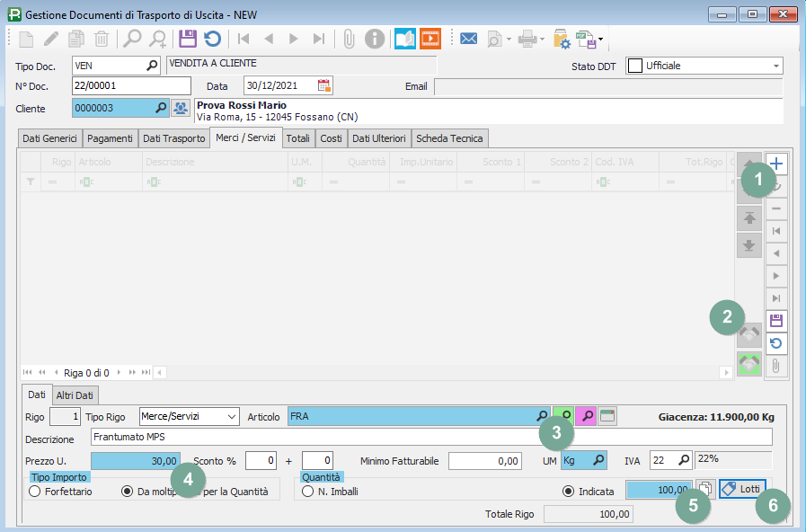The width and height of the screenshot is (806, 532).
Task: Expand the print icon dropdown arrow
Action: [x=544, y=40]
